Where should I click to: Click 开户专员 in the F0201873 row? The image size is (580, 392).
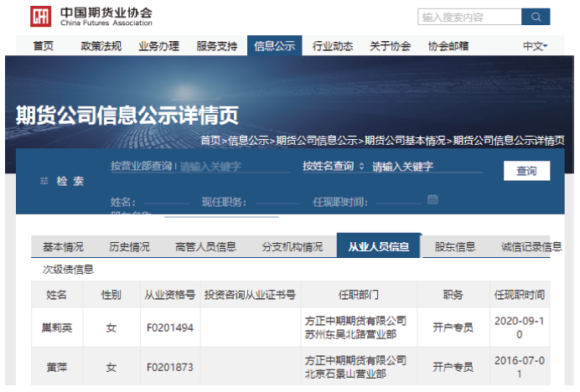pos(453,367)
